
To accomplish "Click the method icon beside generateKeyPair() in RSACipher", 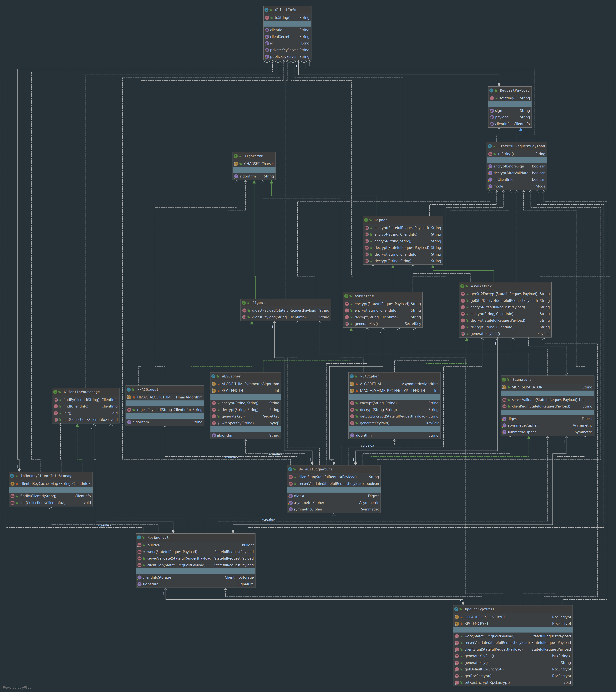I will (352, 423).
